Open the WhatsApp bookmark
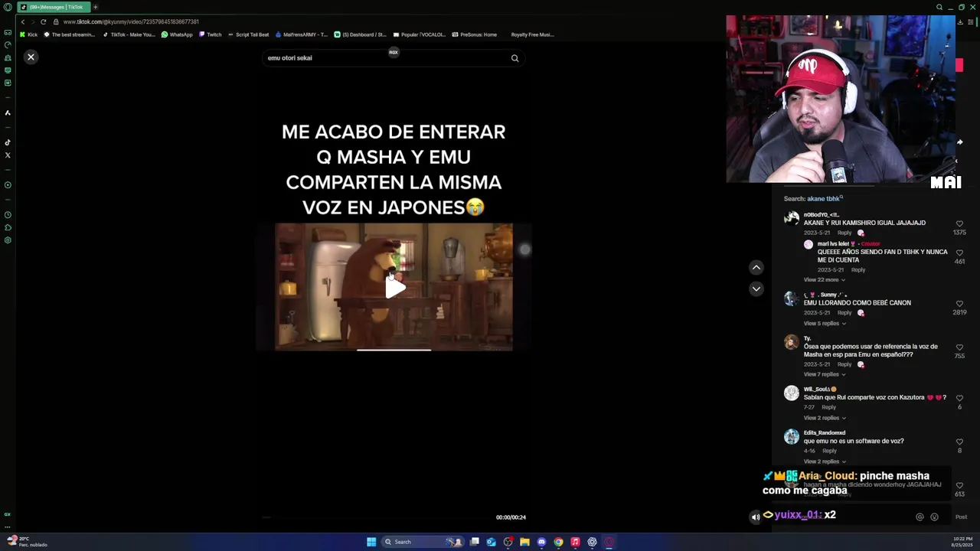 (177, 34)
